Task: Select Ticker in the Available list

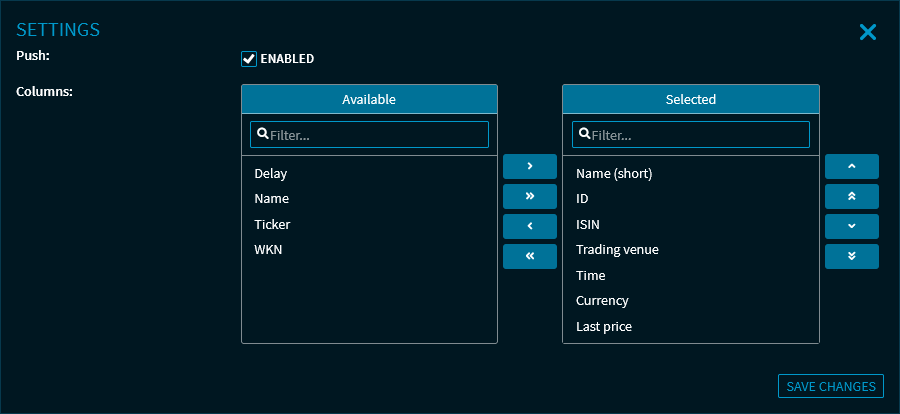Action: pyautogui.click(x=272, y=225)
